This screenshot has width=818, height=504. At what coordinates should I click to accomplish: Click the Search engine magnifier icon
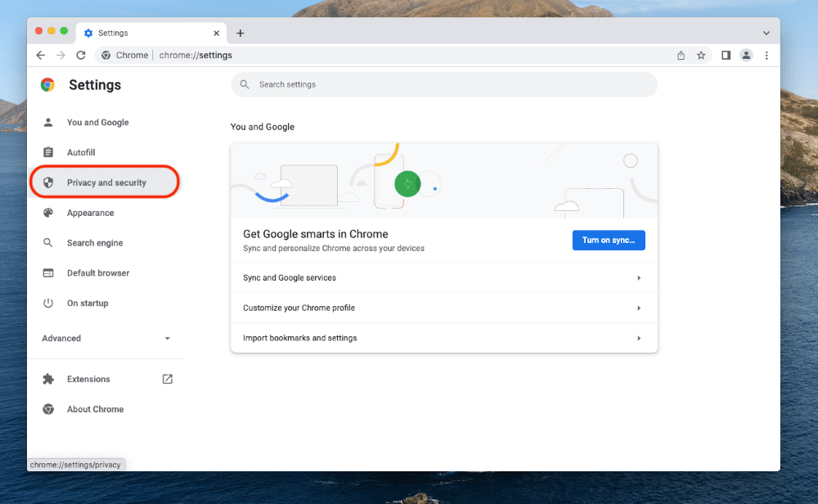tap(48, 243)
